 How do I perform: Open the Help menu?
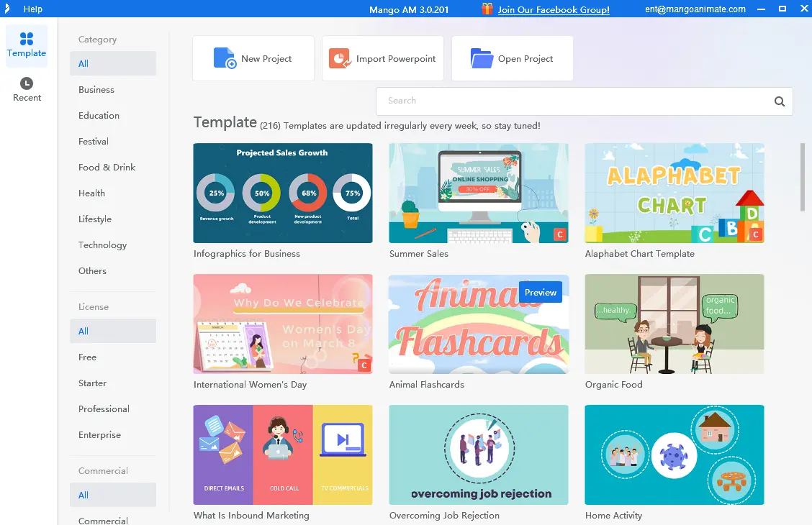(32, 9)
